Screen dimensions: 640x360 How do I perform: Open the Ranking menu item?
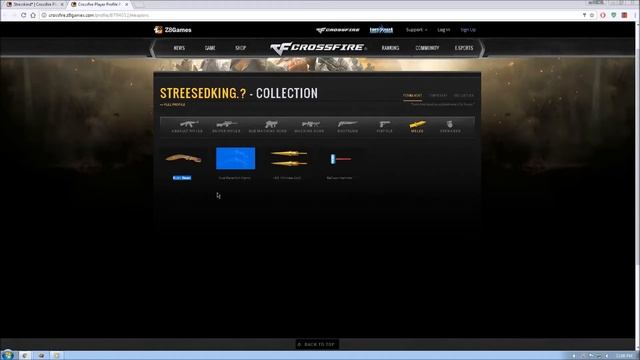(390, 48)
